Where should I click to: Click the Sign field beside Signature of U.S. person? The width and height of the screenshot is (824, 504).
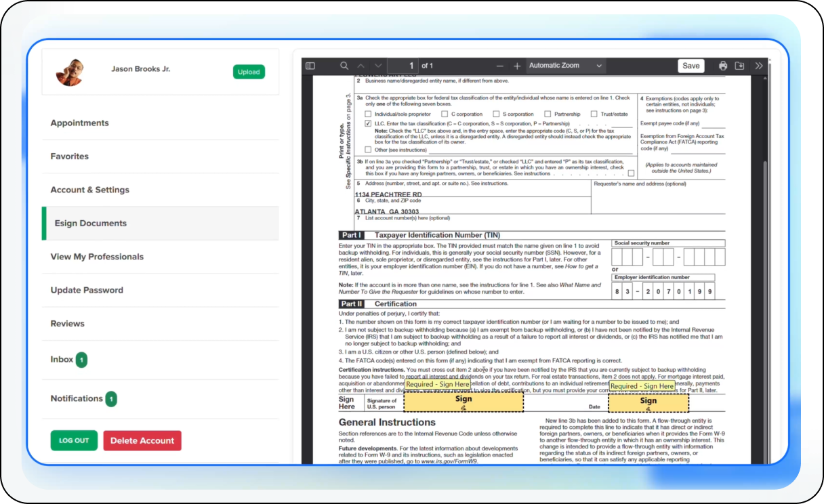(464, 402)
